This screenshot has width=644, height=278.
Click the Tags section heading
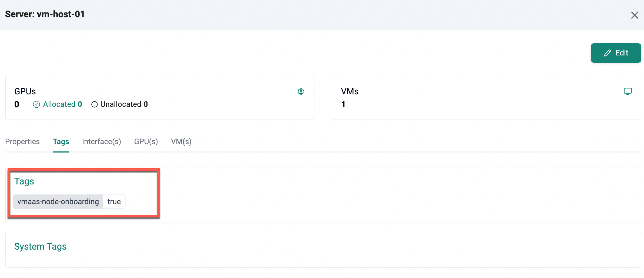[24, 181]
